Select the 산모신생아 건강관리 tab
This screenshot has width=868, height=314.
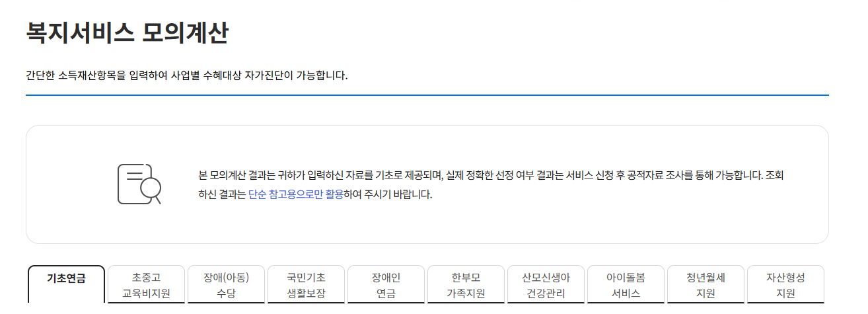pyautogui.click(x=546, y=285)
